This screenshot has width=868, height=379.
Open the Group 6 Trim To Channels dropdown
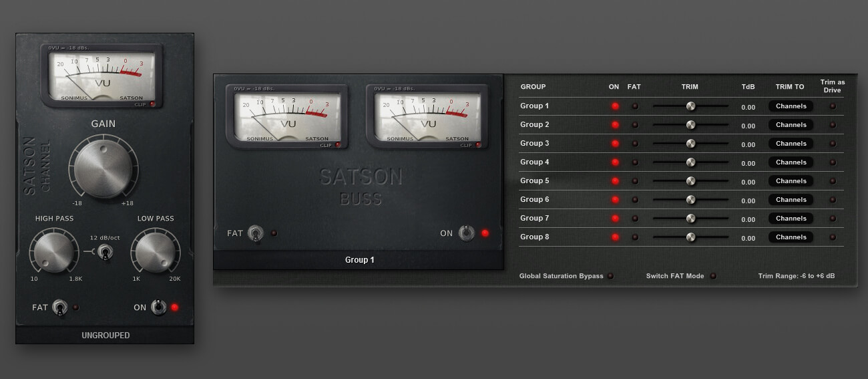coord(791,200)
